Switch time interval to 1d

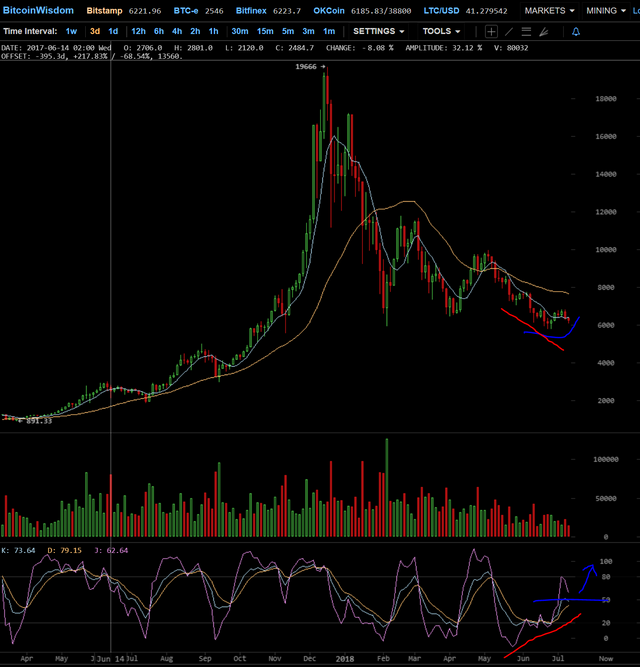point(113,31)
